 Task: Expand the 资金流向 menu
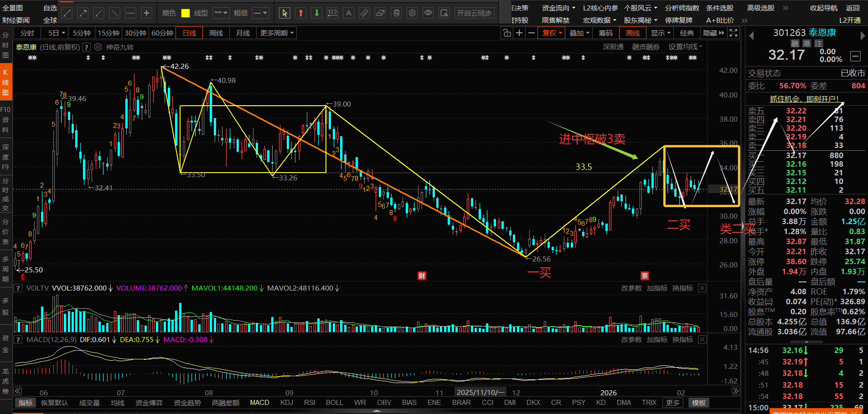coord(558,8)
